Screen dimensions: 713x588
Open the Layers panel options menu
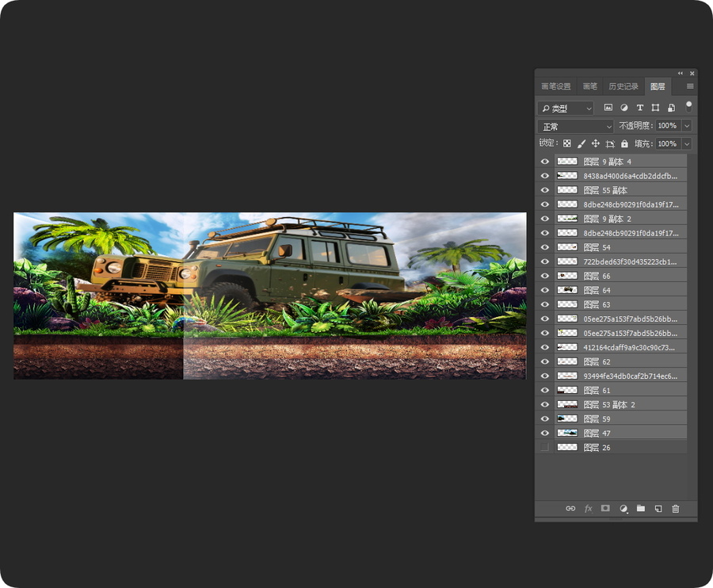(x=690, y=86)
